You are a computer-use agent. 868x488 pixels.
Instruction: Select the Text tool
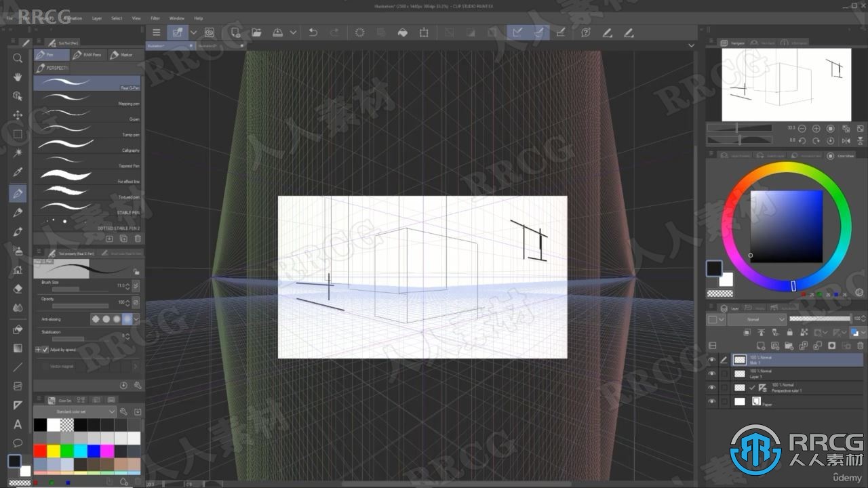tap(18, 424)
